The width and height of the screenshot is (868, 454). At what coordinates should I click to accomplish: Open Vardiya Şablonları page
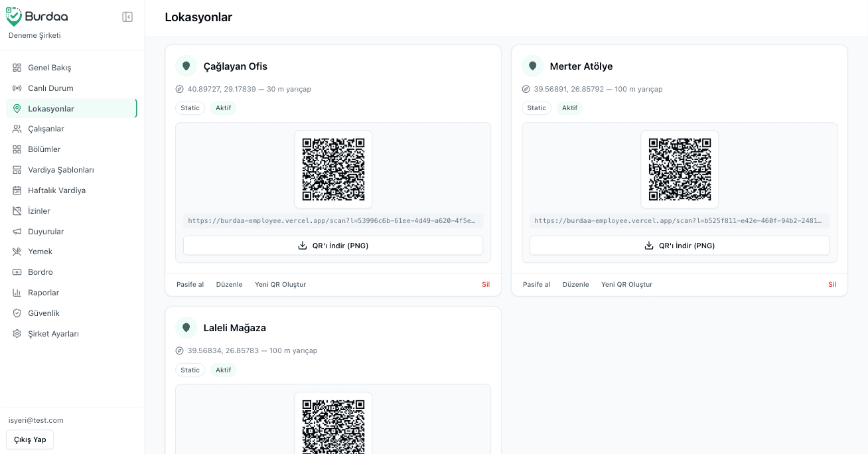[72, 170]
